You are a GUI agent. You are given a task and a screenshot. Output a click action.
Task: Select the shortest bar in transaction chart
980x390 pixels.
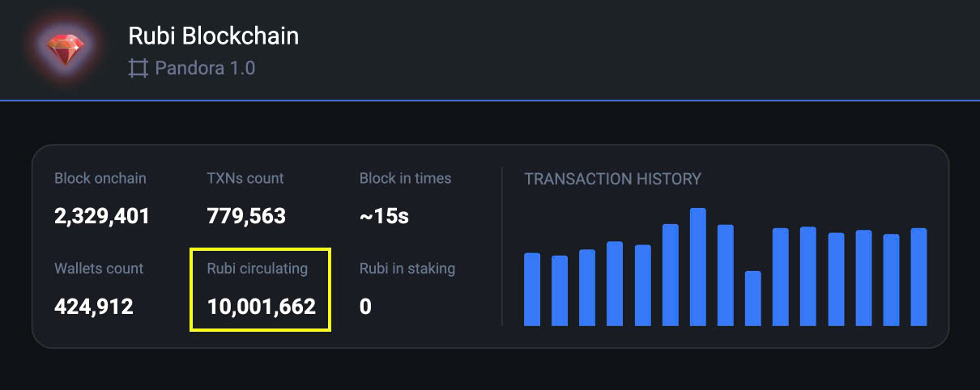753,299
